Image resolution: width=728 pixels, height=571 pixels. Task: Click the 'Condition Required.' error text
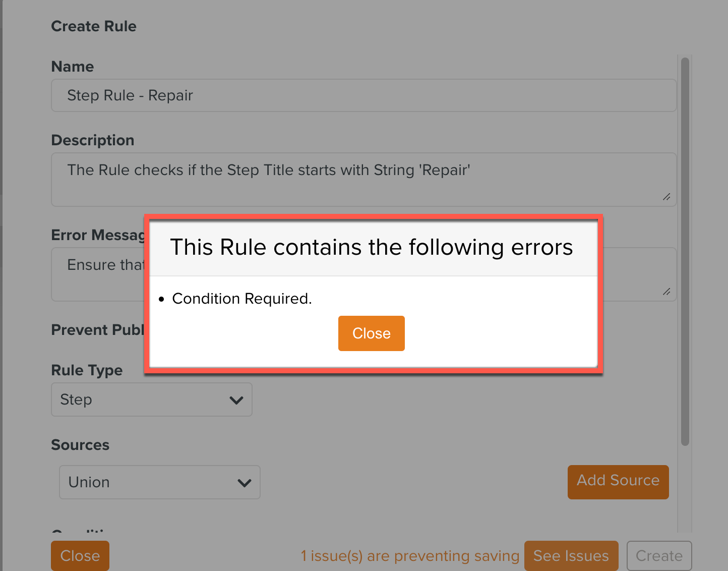tap(242, 299)
